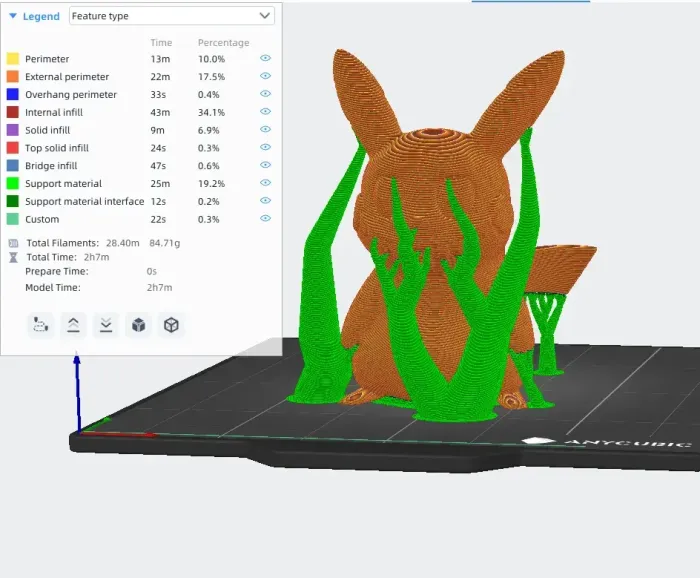Click the Prepare Time 0s value
Image resolution: width=700 pixels, height=578 pixels.
(x=152, y=271)
